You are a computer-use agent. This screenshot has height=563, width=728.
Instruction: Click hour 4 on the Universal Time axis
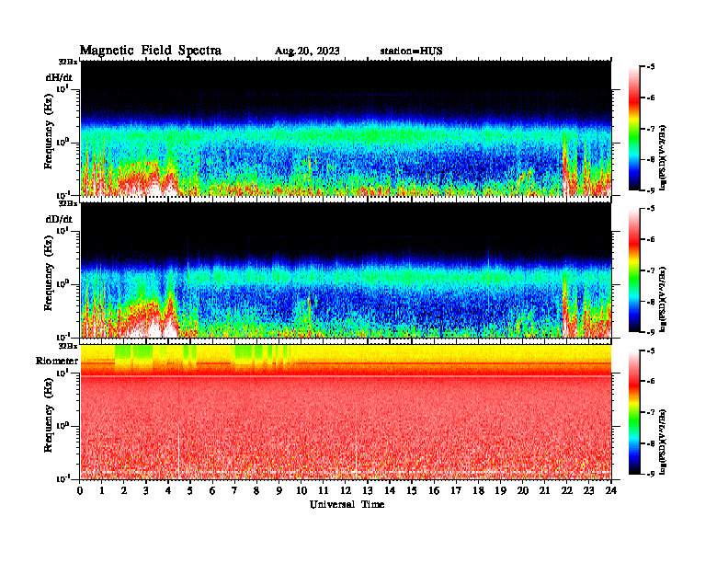click(x=168, y=491)
